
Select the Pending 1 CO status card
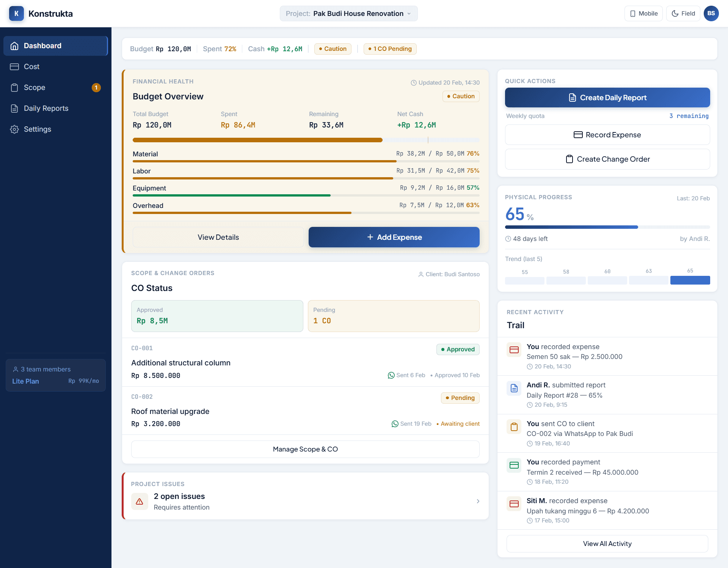(394, 316)
